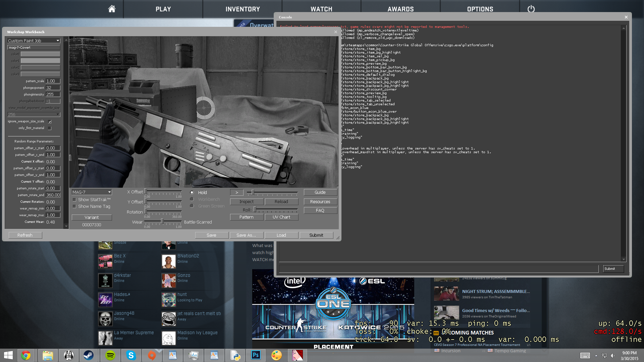
Task: Launch Photoshop from the taskbar
Action: click(x=256, y=355)
